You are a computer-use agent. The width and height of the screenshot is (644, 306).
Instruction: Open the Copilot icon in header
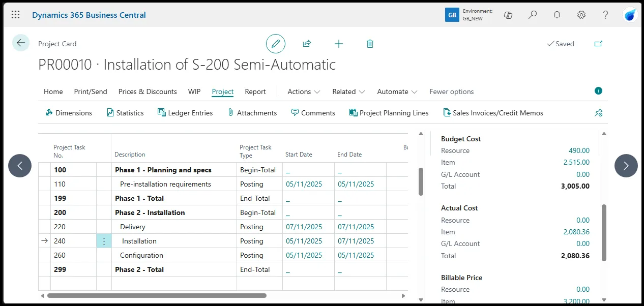coord(508,15)
